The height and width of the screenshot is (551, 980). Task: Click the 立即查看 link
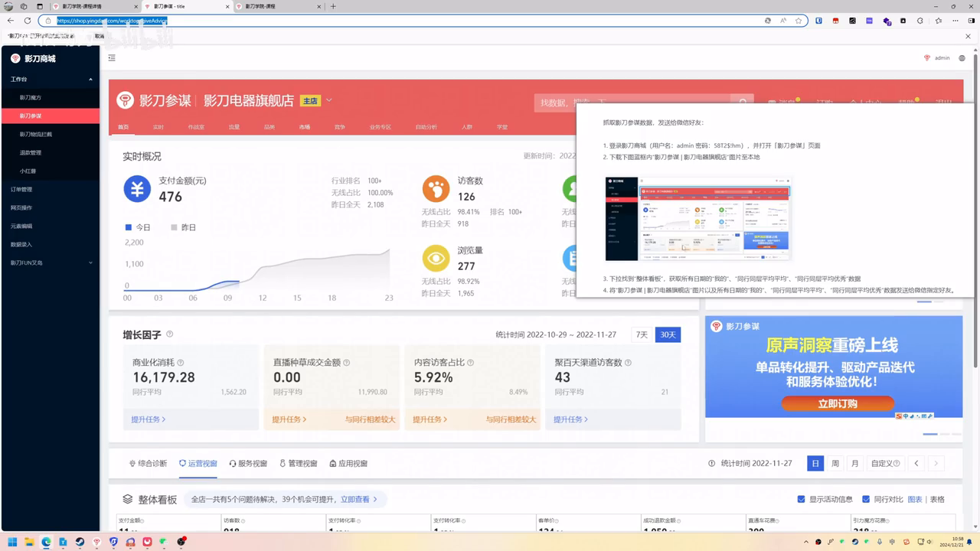coord(358,499)
